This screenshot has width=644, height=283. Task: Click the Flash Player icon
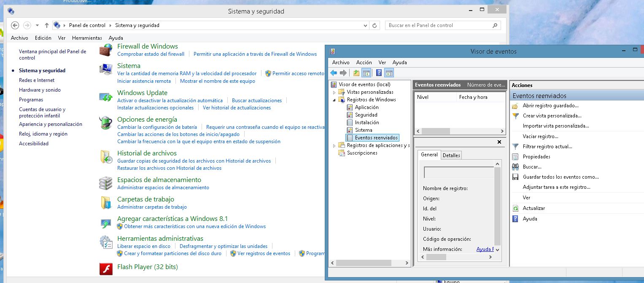[x=105, y=268]
